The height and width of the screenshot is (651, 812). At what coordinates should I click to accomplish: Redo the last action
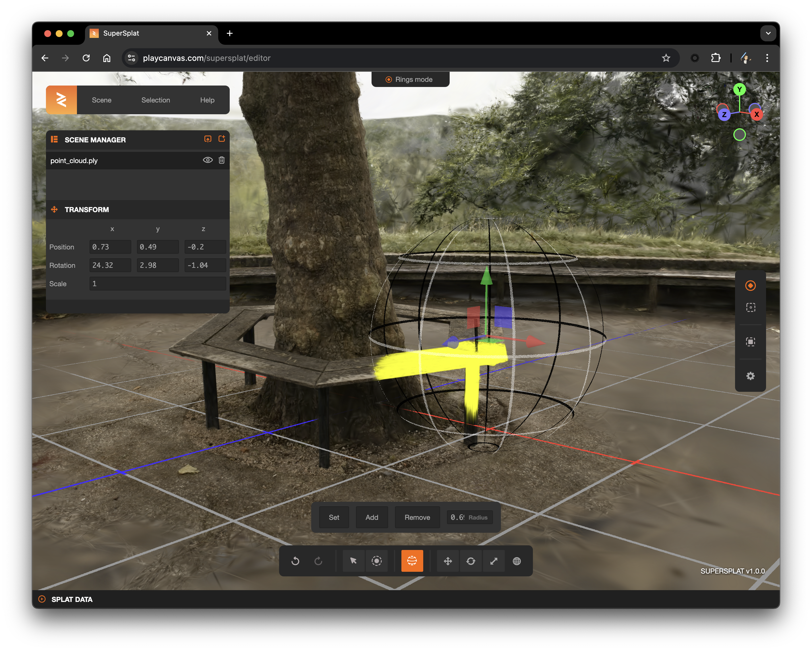pyautogui.click(x=318, y=561)
